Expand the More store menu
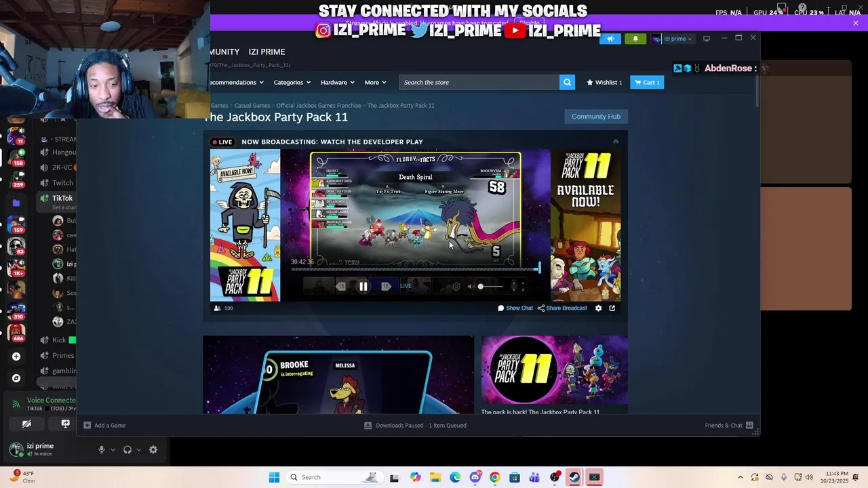This screenshot has width=868, height=488. pyautogui.click(x=375, y=83)
